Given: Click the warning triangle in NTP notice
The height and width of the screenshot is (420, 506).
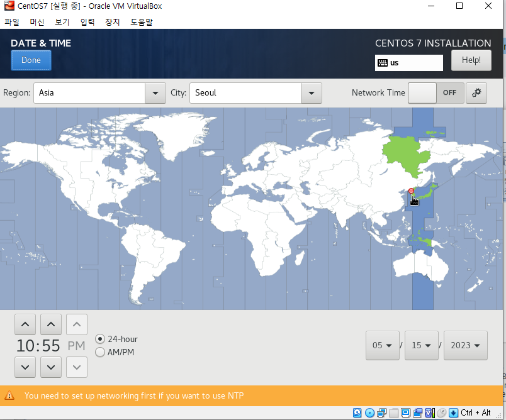Looking at the screenshot, I should tap(9, 395).
